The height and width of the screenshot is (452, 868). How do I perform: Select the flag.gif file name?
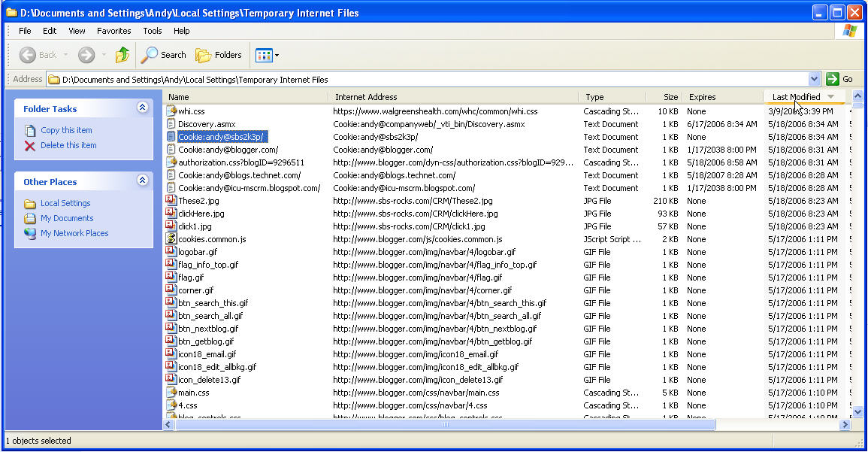click(x=191, y=278)
